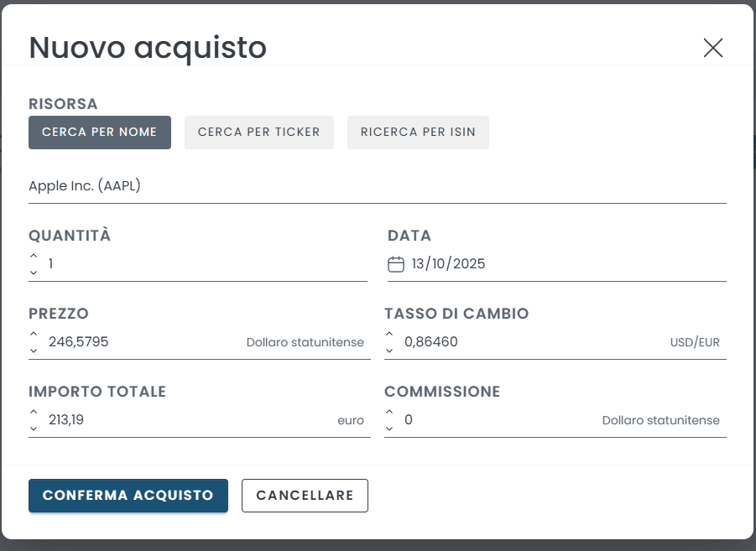This screenshot has height=551, width=756.
Task: Decrease the COMMISSIONE value
Action: [x=388, y=427]
